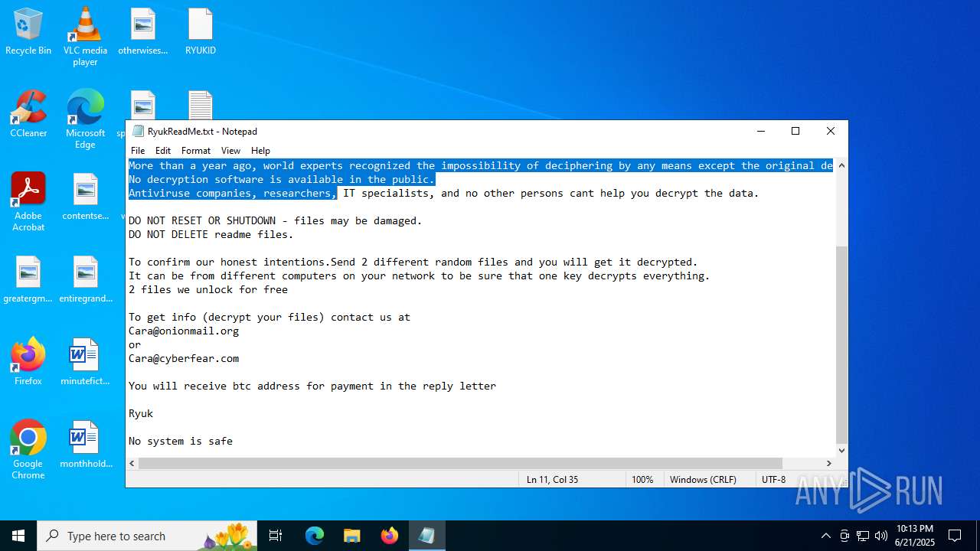Viewport: 980px width, 551px height.
Task: Open CCleaner desktop shortcut
Action: (x=28, y=115)
